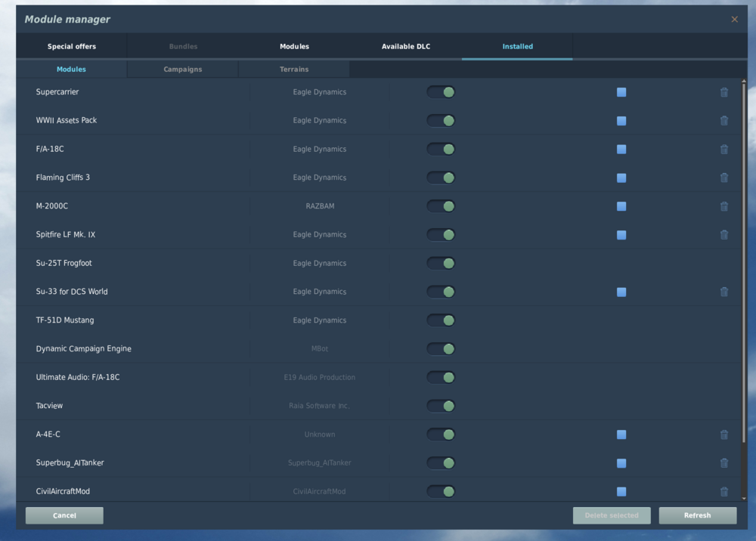Delete the Supercarrier module via trash icon
The height and width of the screenshot is (541, 756).
coord(723,92)
